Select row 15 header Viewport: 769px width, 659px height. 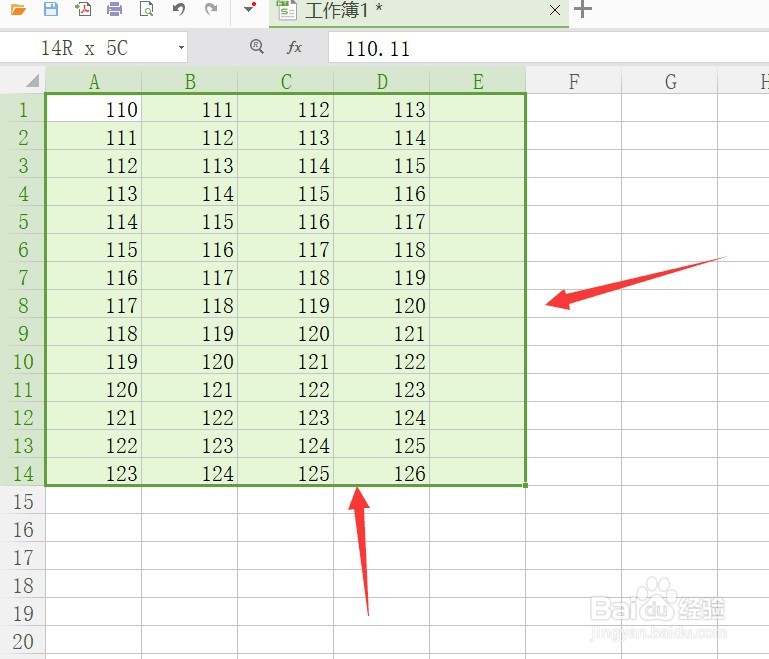[x=23, y=500]
